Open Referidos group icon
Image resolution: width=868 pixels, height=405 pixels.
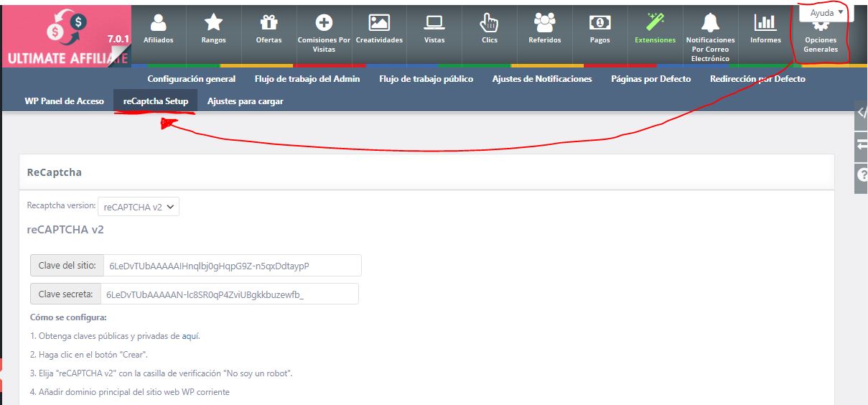[x=545, y=24]
